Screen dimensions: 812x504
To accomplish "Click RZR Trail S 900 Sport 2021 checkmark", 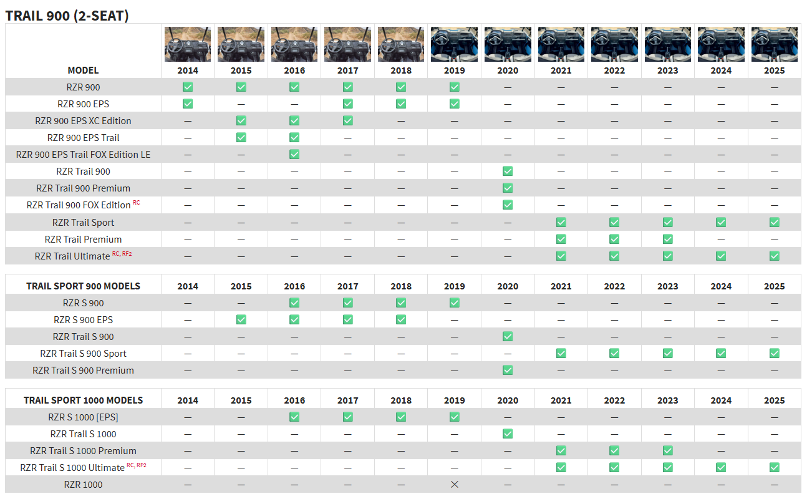I will click(561, 353).
